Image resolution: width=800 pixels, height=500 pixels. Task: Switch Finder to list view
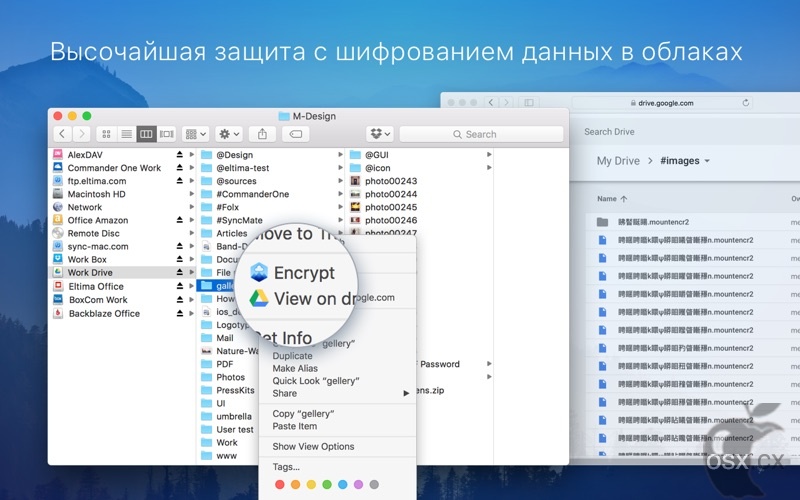coord(126,134)
